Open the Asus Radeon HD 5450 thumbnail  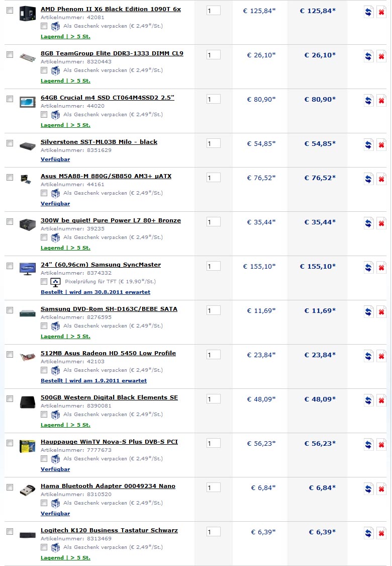pos(28,357)
